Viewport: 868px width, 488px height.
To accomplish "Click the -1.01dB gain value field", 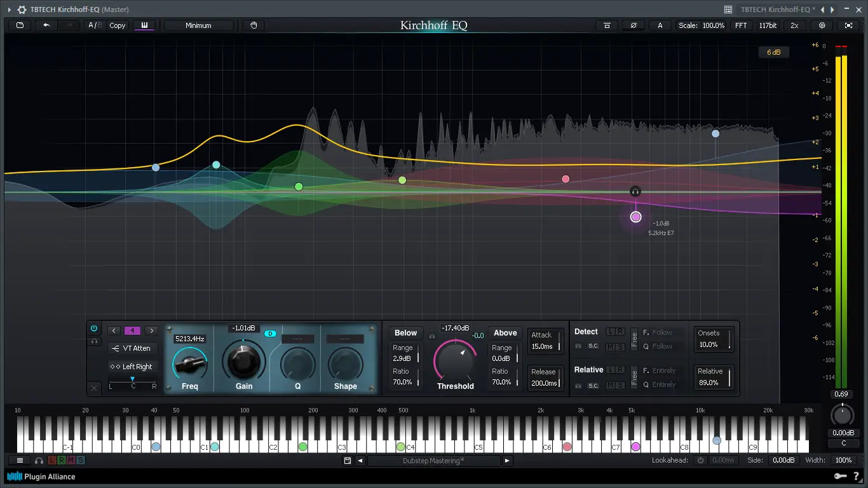I will click(x=244, y=329).
